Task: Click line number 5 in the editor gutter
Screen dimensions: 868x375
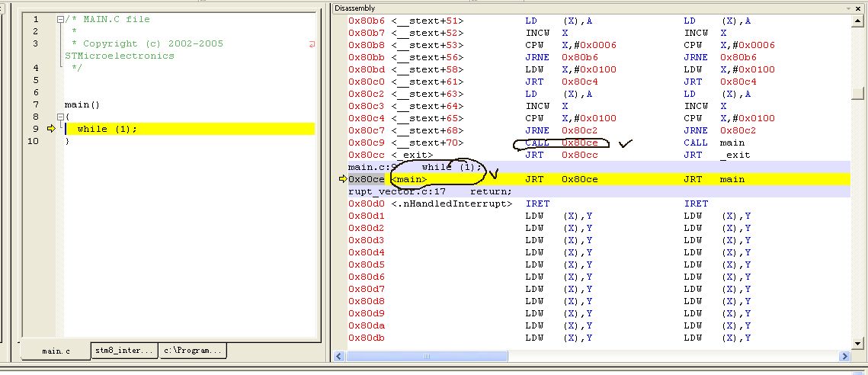Action: (36, 80)
